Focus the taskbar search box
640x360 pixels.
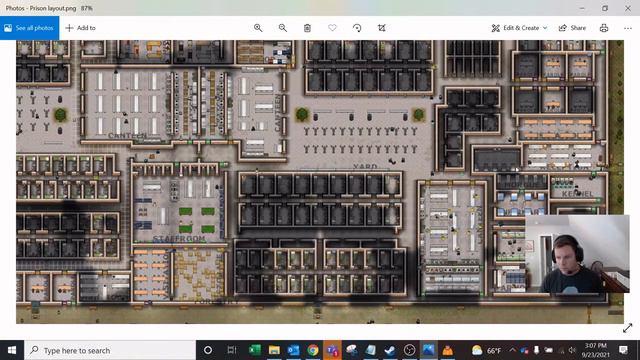click(110, 350)
